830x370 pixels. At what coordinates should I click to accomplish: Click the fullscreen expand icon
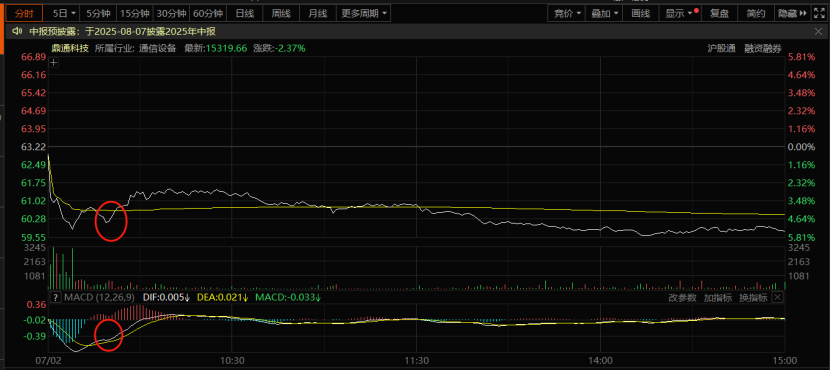pos(819,13)
